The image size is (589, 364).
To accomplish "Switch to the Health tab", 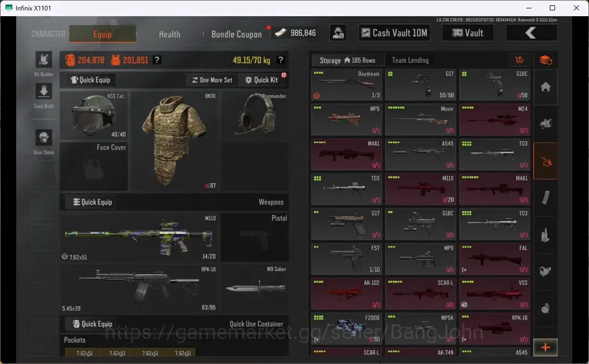I will pos(169,34).
